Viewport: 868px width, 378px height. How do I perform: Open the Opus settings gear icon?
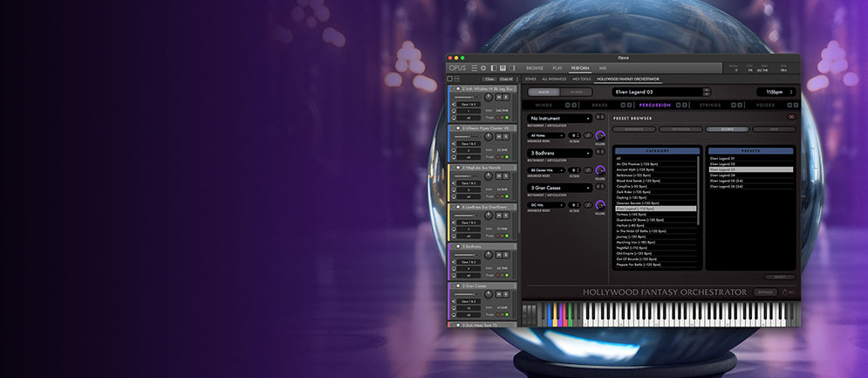[483, 68]
